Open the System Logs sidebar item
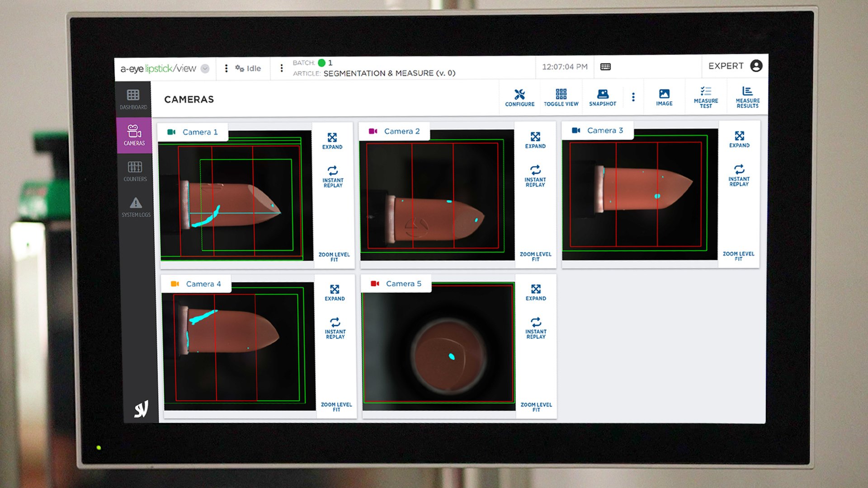 [136, 207]
